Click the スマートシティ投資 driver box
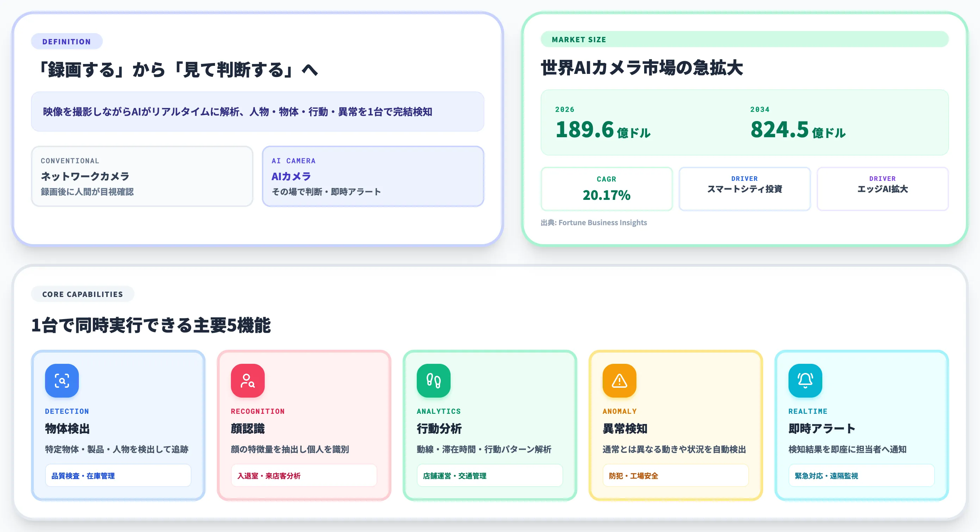Viewport: 980px width, 532px height. point(745,189)
